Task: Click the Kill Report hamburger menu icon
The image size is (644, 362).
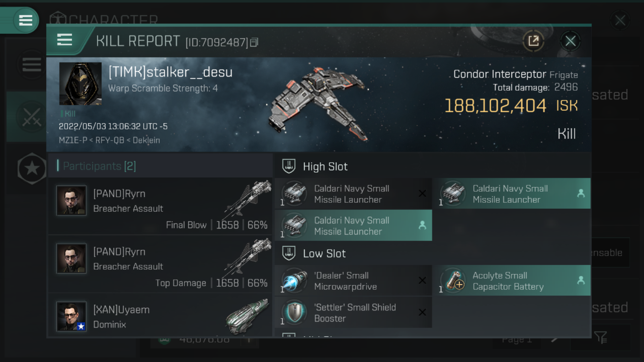Action: [x=65, y=41]
